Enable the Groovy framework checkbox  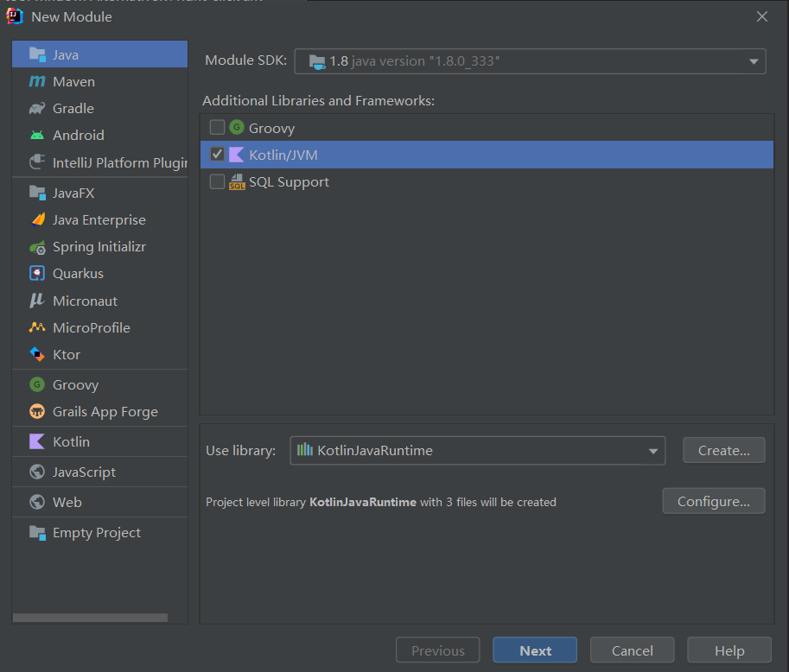(x=217, y=127)
